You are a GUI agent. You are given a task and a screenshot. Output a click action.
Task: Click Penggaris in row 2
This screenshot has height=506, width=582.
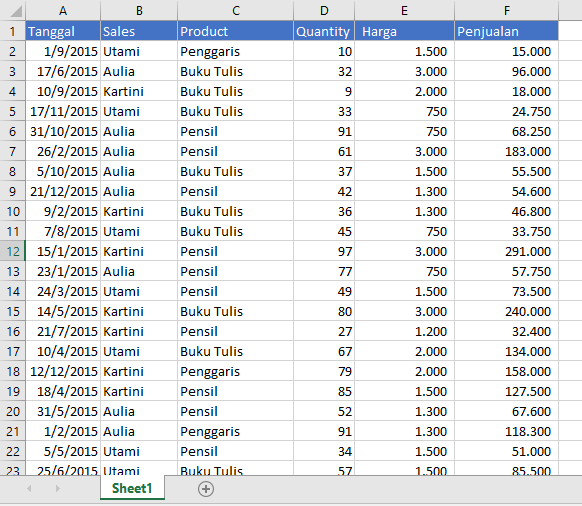[x=236, y=51]
